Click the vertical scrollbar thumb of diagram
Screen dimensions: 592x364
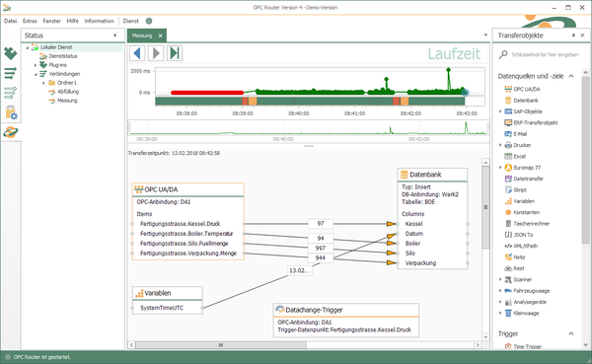485,207
